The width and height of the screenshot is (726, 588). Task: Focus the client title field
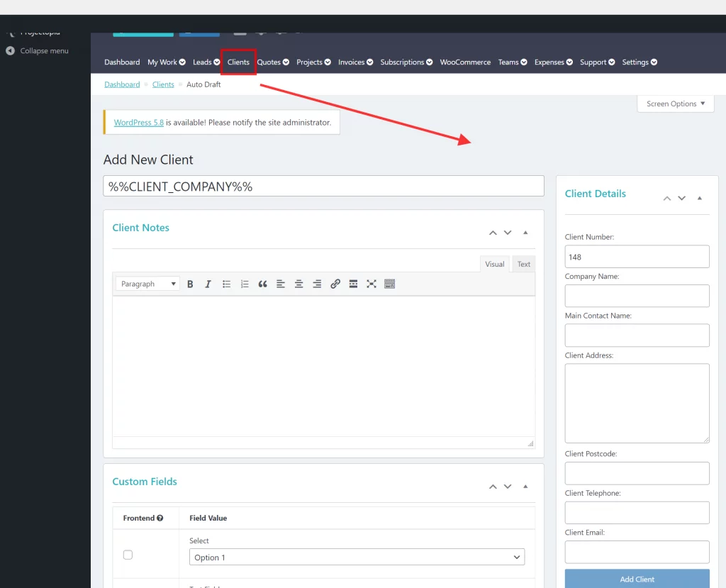(x=323, y=187)
